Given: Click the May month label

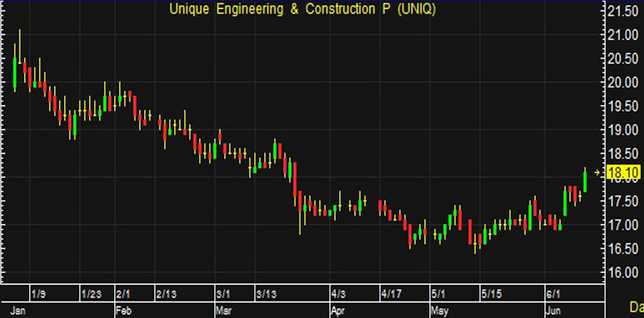Looking at the screenshot, I should point(439,311).
